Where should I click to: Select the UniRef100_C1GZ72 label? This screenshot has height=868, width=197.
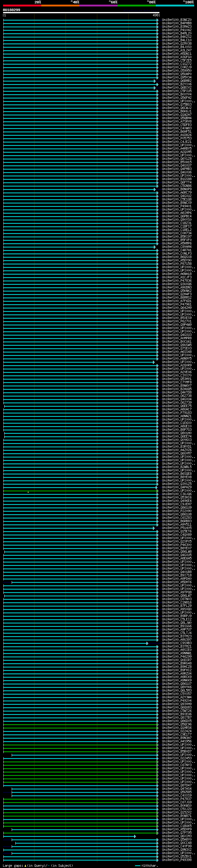[176, 64]
